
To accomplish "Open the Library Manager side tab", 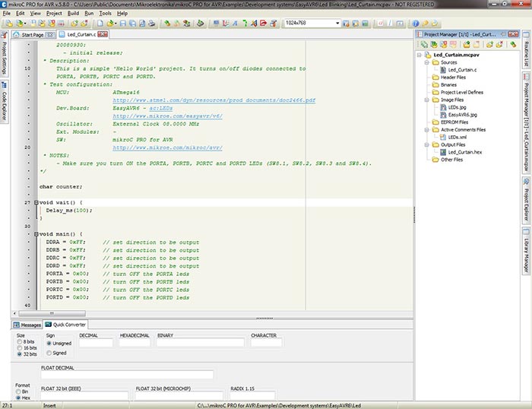I will pos(526,250).
